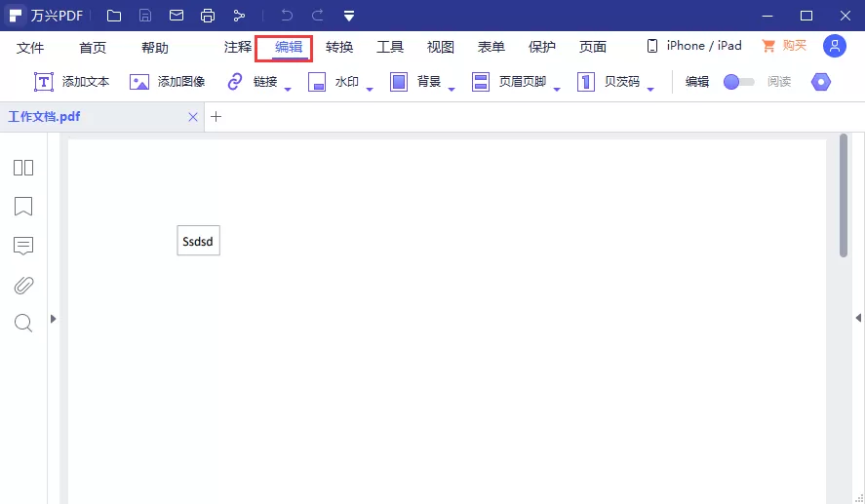The image size is (865, 504).
Task: Switch to the 转换 tab
Action: click(339, 48)
